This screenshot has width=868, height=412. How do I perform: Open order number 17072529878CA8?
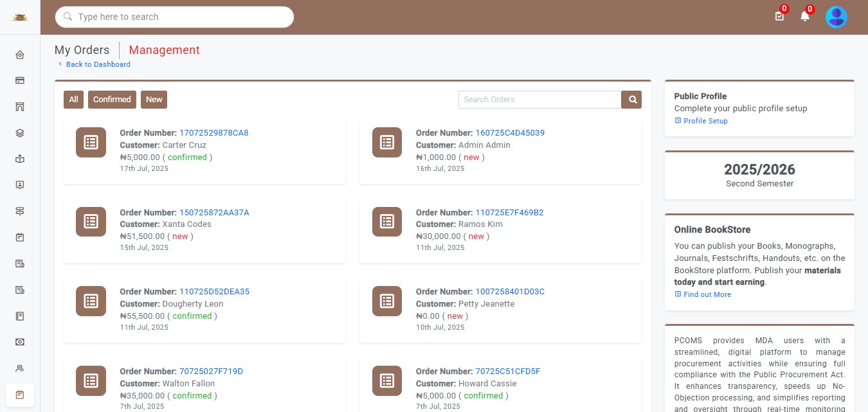click(x=213, y=133)
